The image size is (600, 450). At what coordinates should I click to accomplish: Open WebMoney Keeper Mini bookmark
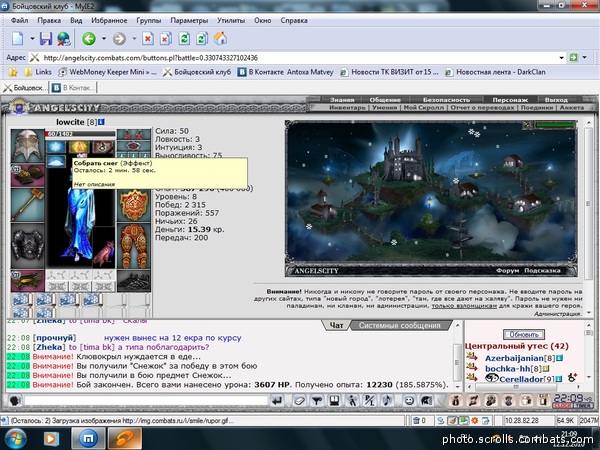[108, 72]
